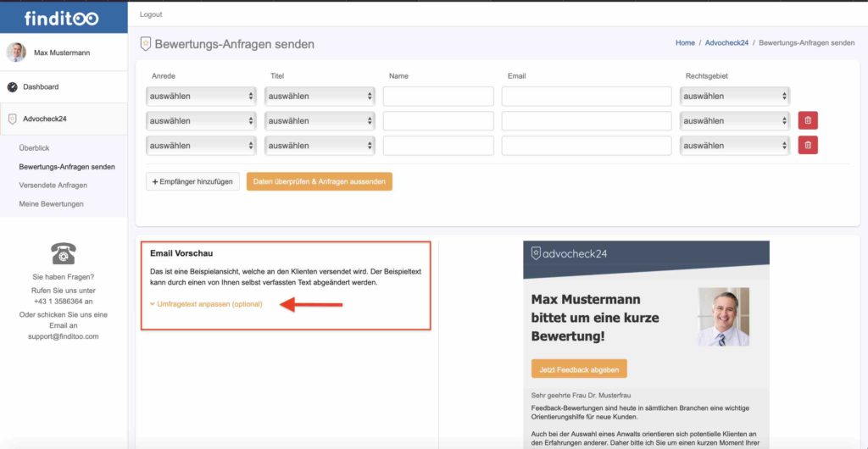Click the shield icon beside page heading
The image size is (868, 449).
[146, 44]
